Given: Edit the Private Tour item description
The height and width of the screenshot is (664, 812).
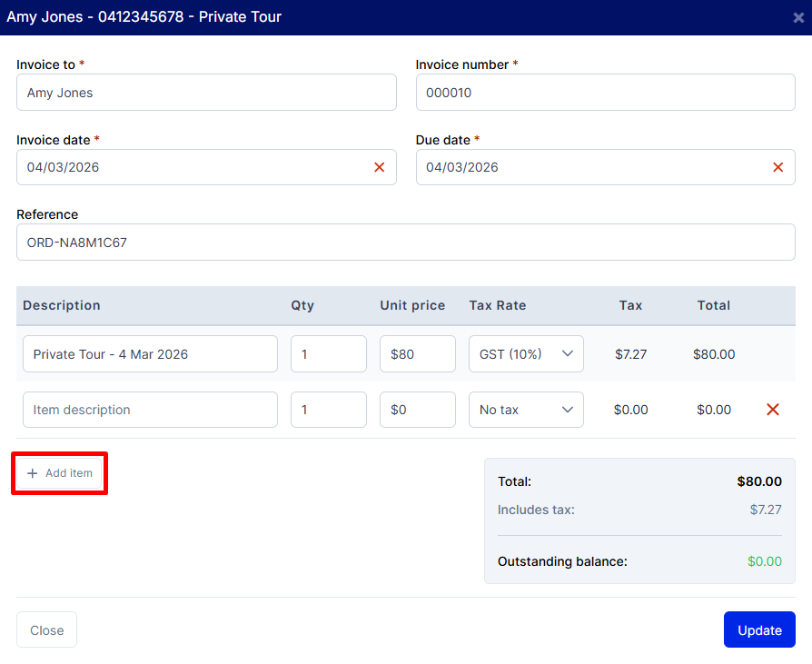Looking at the screenshot, I should click(150, 354).
